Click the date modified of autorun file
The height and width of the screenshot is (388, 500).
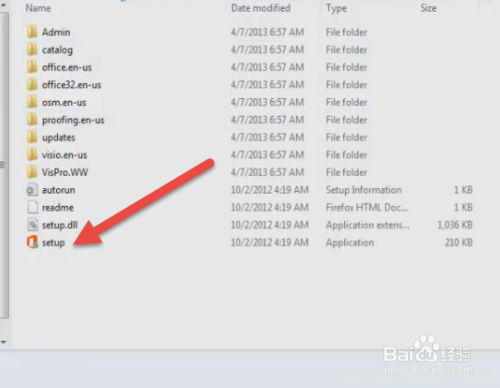pos(270,190)
